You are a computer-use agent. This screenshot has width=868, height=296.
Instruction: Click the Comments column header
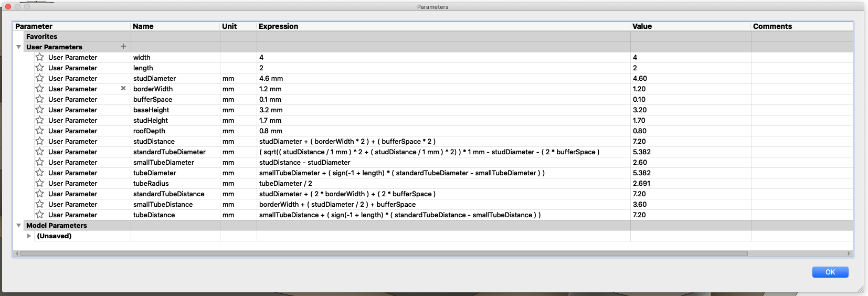point(802,26)
